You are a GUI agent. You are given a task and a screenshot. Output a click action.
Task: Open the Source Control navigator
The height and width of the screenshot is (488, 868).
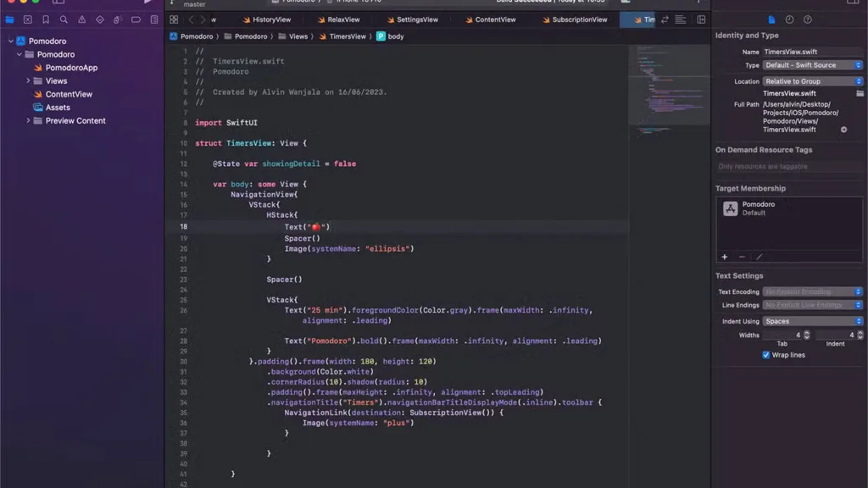pos(28,19)
